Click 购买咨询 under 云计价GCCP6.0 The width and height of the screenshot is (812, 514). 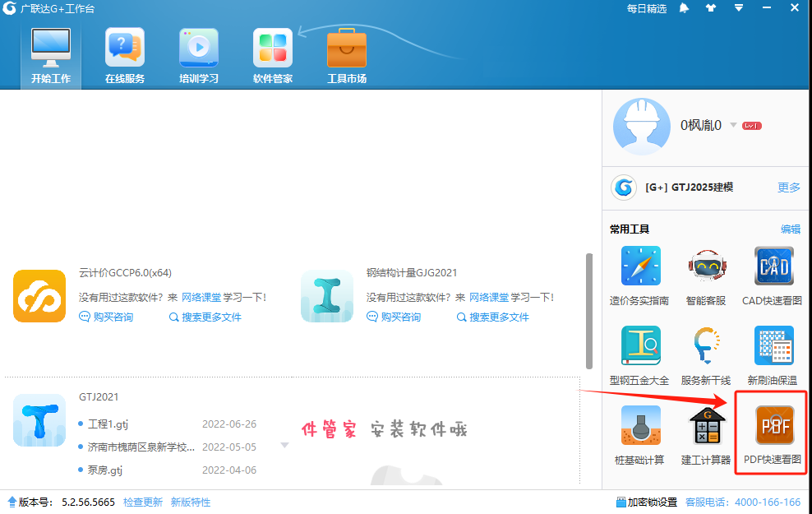point(106,317)
